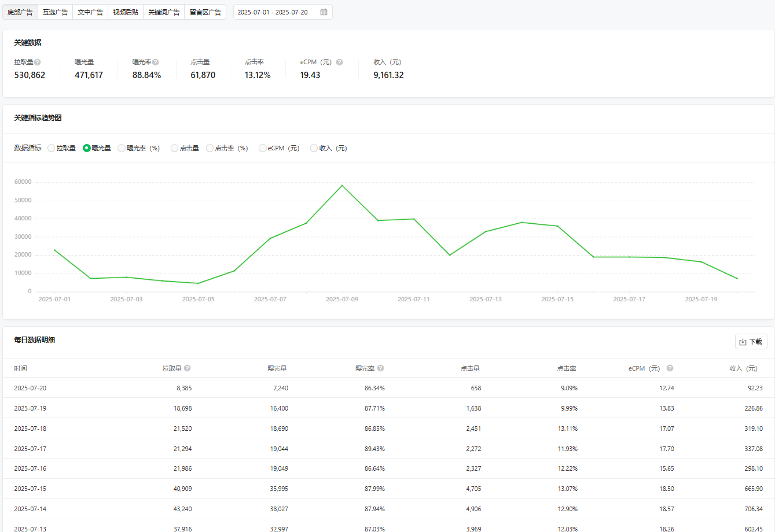Click the calendar icon in date field
Image resolution: width=775 pixels, height=532 pixels.
[x=324, y=12]
